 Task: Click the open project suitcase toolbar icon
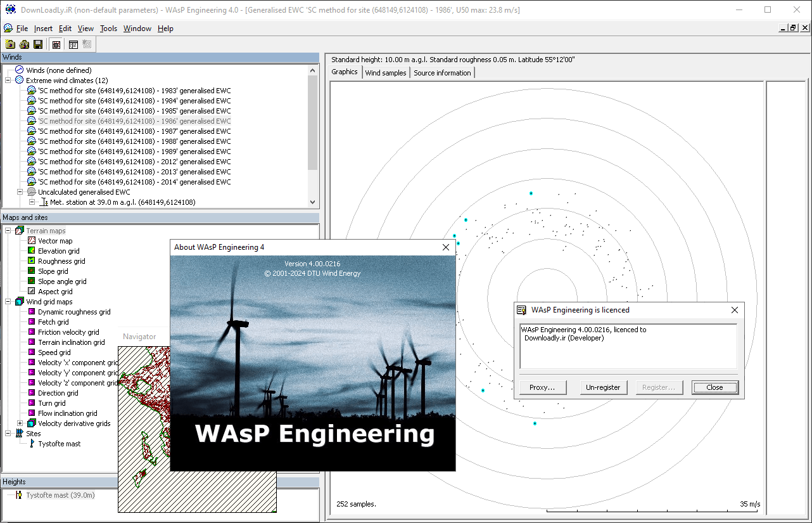(x=24, y=44)
